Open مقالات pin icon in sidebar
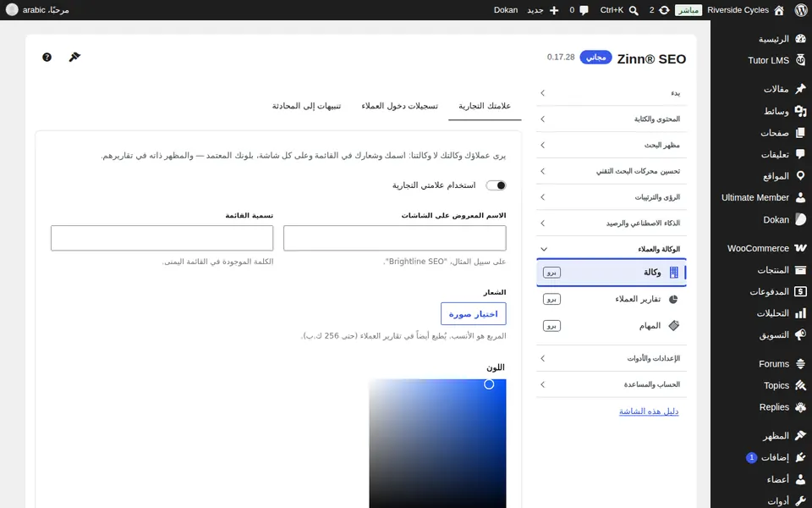Screen dimensions: 812x508 click(x=800, y=89)
